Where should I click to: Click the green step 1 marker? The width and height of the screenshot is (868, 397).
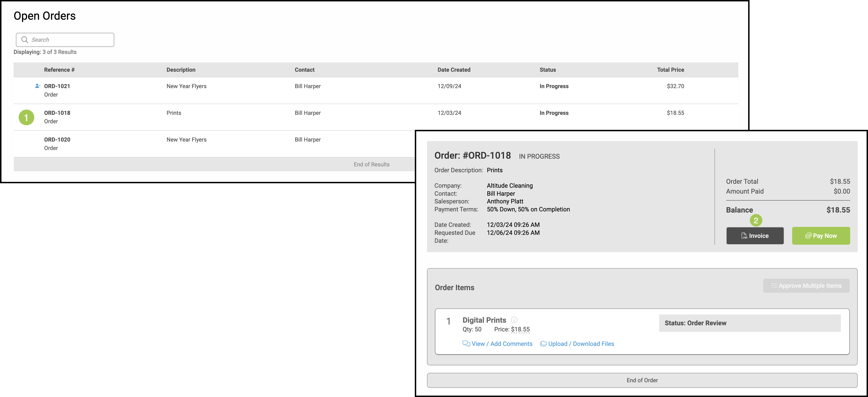(x=26, y=117)
